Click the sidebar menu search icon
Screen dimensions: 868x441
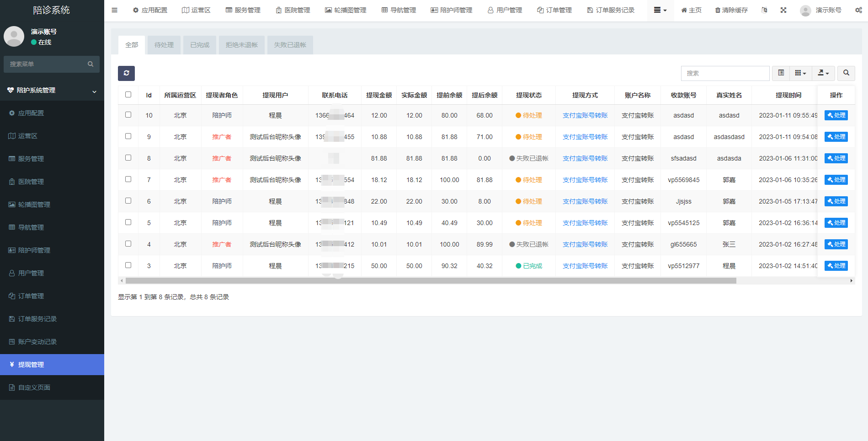click(91, 64)
